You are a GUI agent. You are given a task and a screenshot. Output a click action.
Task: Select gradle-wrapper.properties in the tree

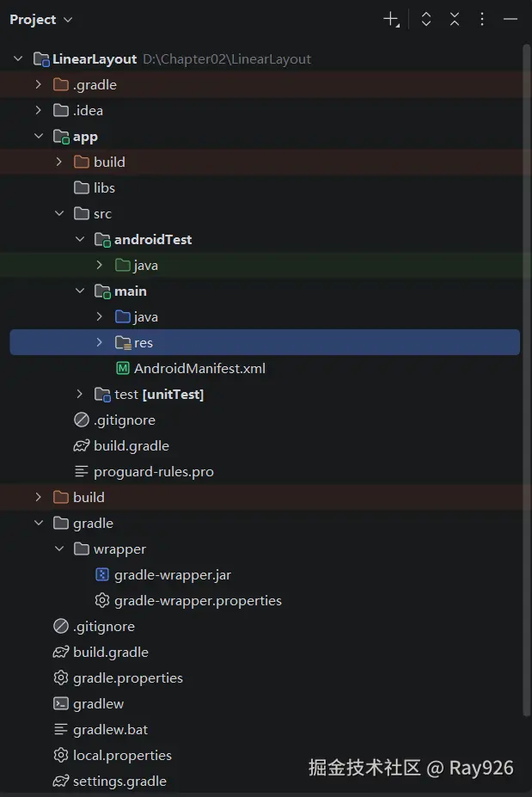click(198, 601)
